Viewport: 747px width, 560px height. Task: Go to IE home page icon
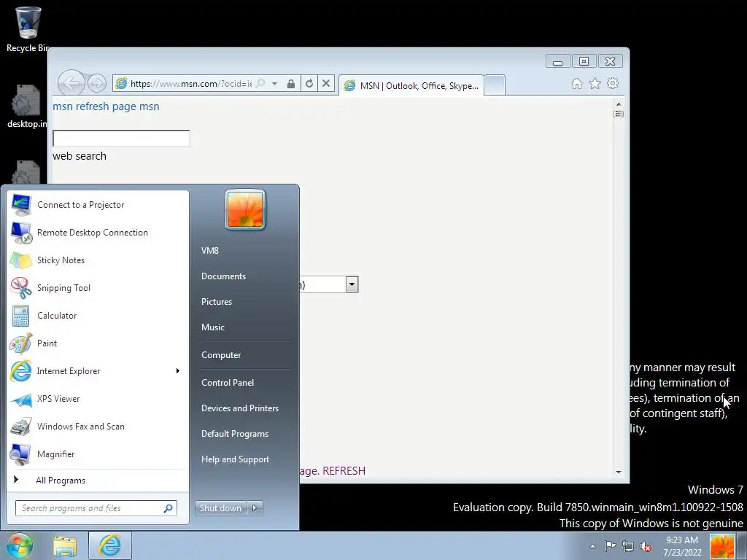[x=577, y=84]
